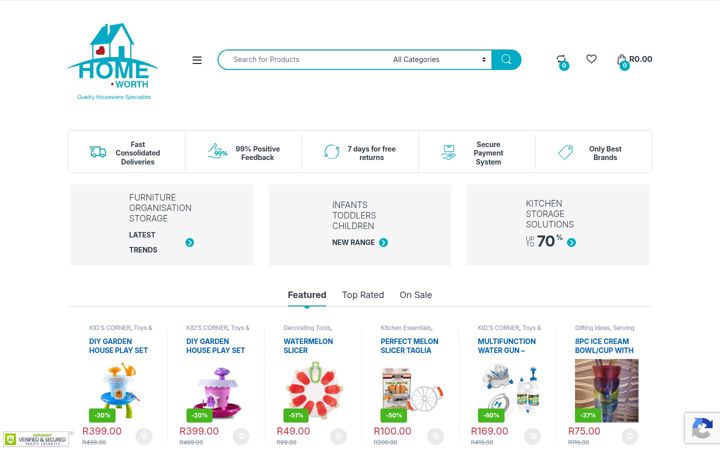Click the -51% discount badge

point(296,415)
